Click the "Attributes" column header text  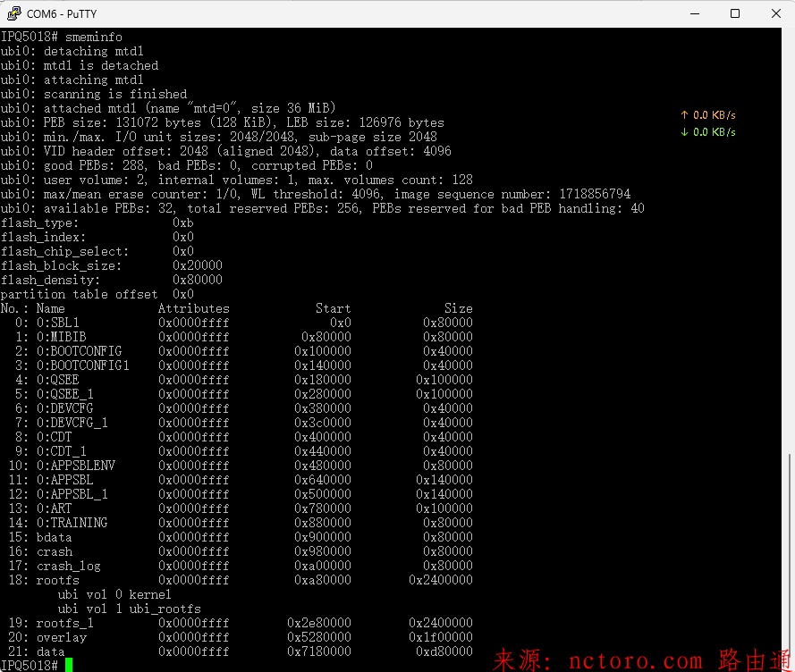point(193,308)
